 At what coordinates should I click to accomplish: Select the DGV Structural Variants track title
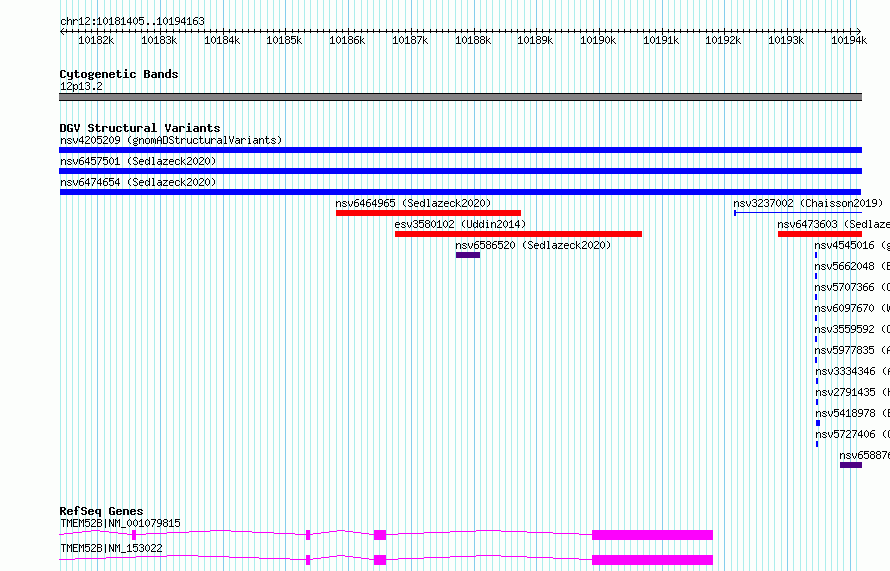140,128
